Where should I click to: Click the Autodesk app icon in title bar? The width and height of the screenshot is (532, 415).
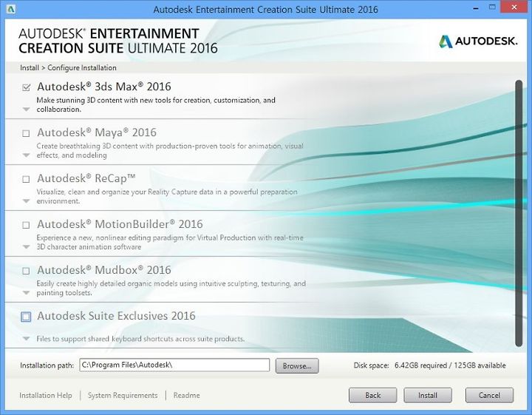[x=11, y=9]
